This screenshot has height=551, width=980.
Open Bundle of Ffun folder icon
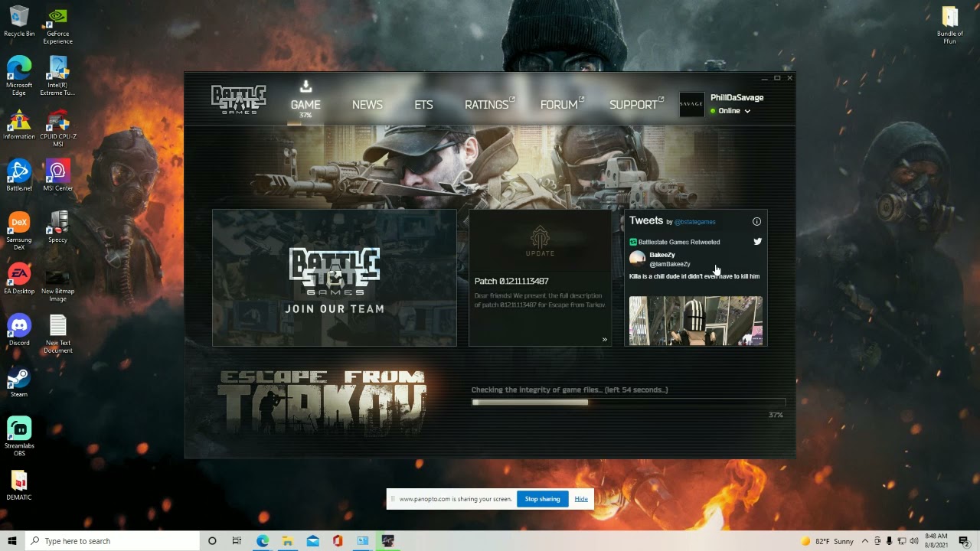pyautogui.click(x=949, y=25)
